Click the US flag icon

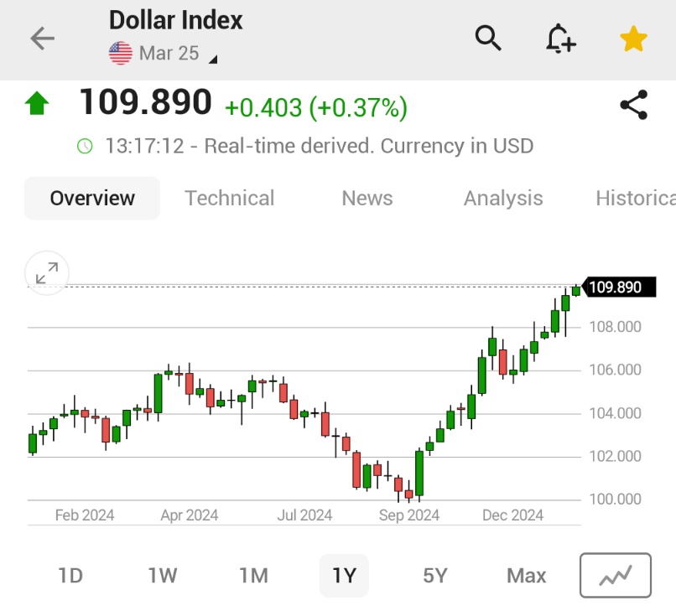coord(120,51)
